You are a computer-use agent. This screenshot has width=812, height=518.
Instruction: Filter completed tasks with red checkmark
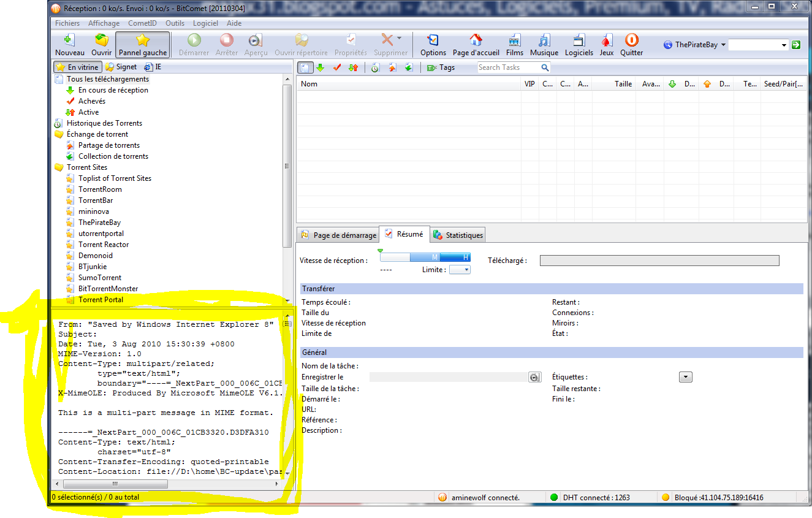click(x=336, y=67)
